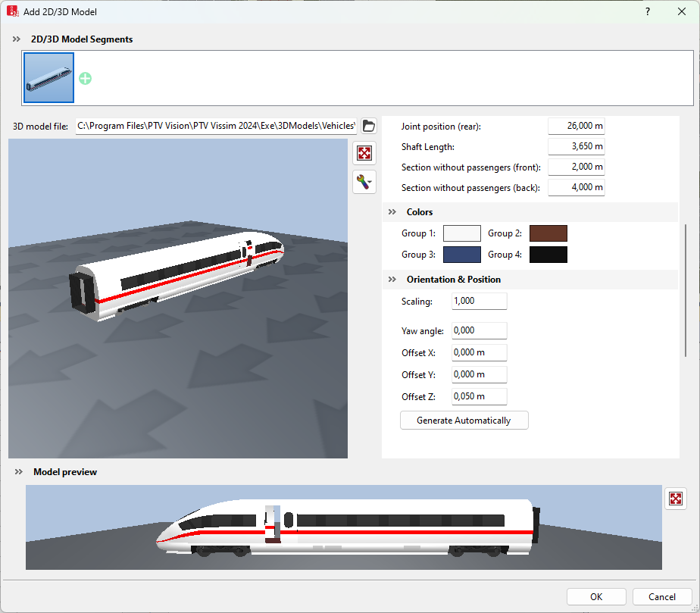Select the train segment thumbnail
Viewport: 700px width, 613px height.
[x=49, y=77]
